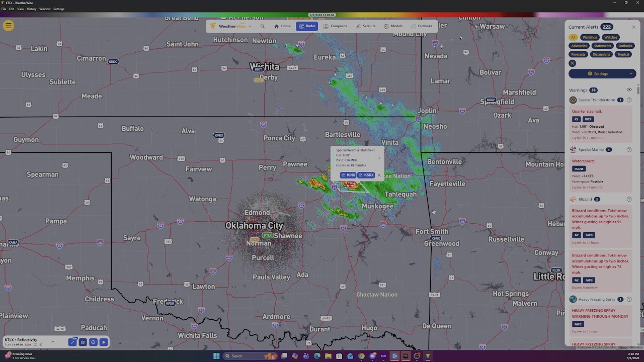
Task: Open the hamburger menu icon
Action: pyautogui.click(x=9, y=26)
